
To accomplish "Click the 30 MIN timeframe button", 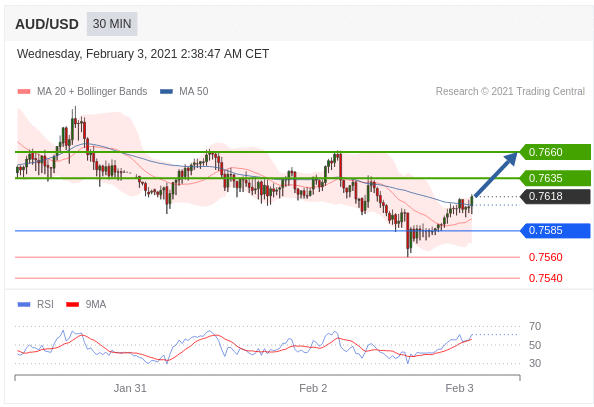I will (112, 24).
